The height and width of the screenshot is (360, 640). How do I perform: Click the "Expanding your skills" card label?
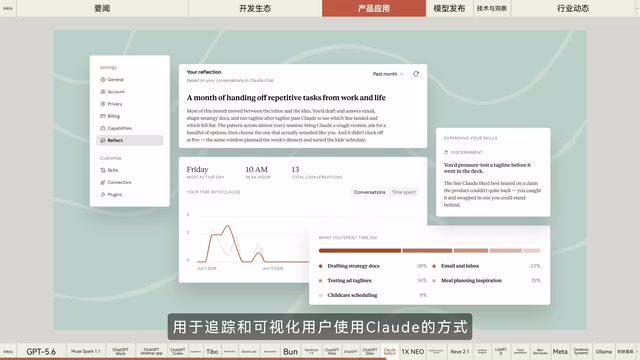click(471, 138)
